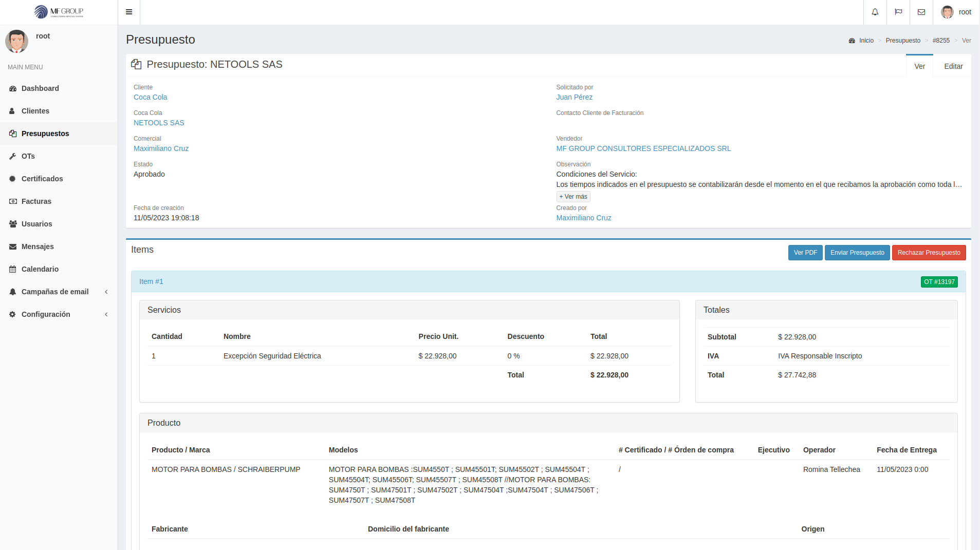Open the NETOOLS SAS link
Screen dimensions: 980x550
[159, 123]
